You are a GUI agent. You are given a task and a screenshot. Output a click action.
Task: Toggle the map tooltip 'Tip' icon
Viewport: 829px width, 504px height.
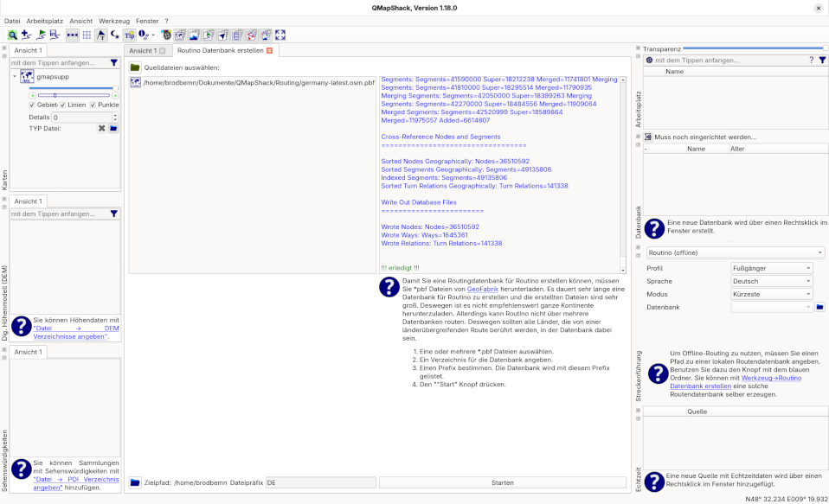pyautogui.click(x=129, y=35)
